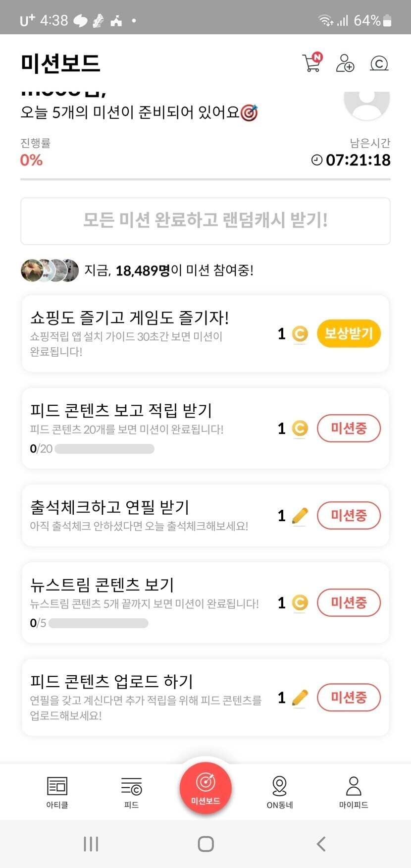Go to the 마이피드 tab

[354, 792]
